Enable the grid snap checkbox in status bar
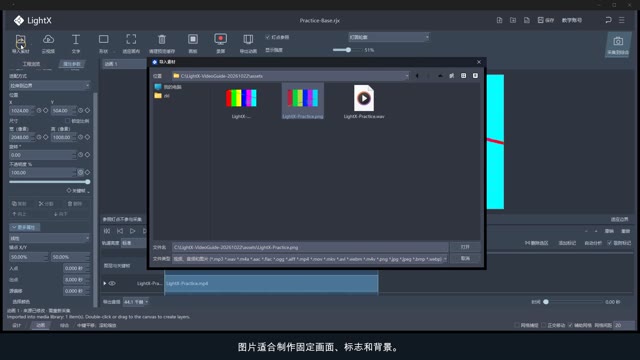 click(517, 325)
